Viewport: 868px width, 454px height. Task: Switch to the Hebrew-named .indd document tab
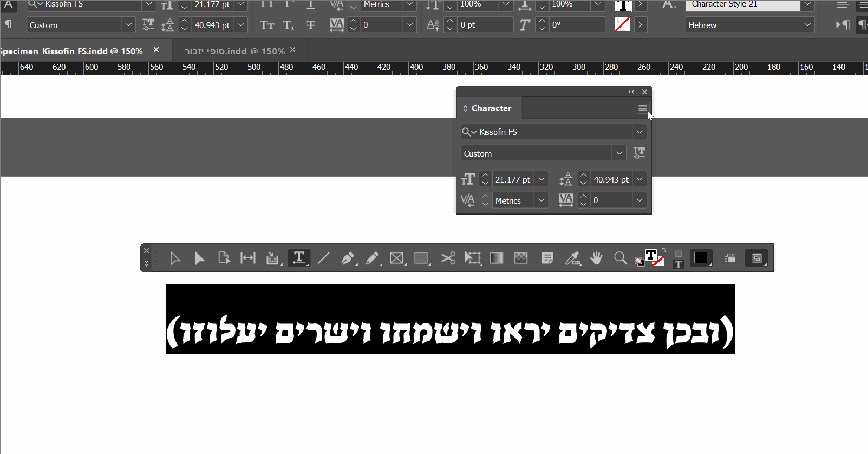point(234,51)
